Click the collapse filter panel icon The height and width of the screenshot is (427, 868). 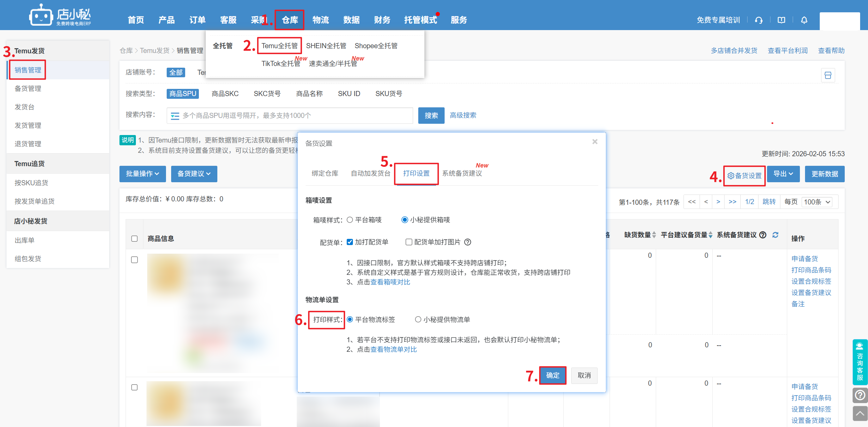click(828, 75)
